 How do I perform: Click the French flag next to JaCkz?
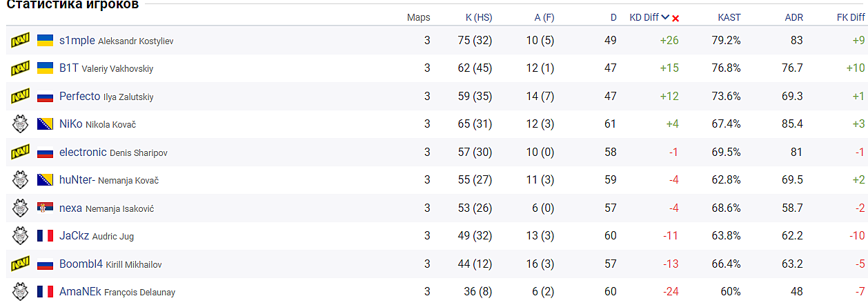click(45, 236)
